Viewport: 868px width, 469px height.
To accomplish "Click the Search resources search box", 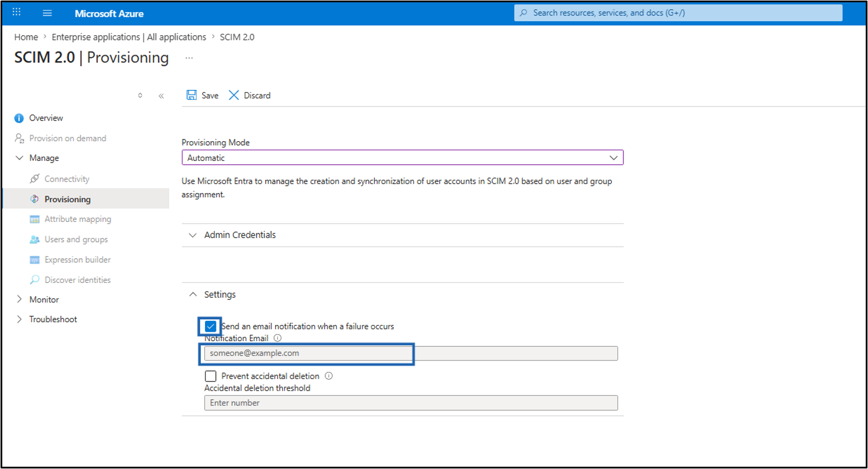I will 678,13.
